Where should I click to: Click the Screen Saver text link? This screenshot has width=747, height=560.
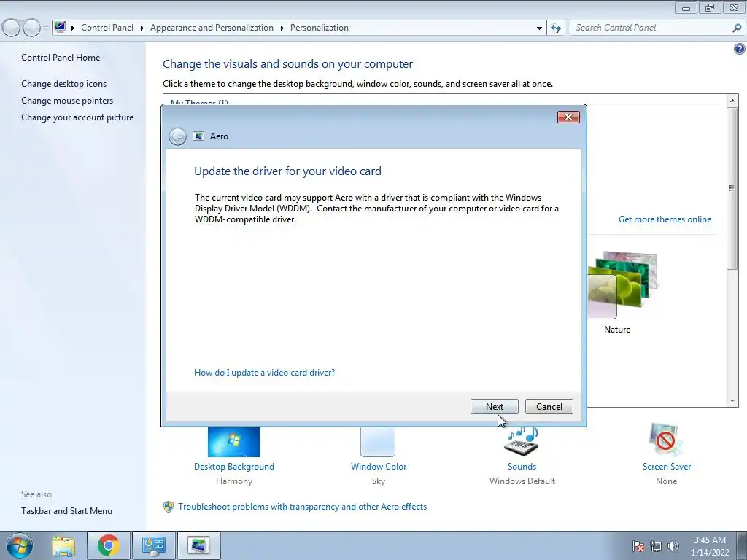coord(667,467)
